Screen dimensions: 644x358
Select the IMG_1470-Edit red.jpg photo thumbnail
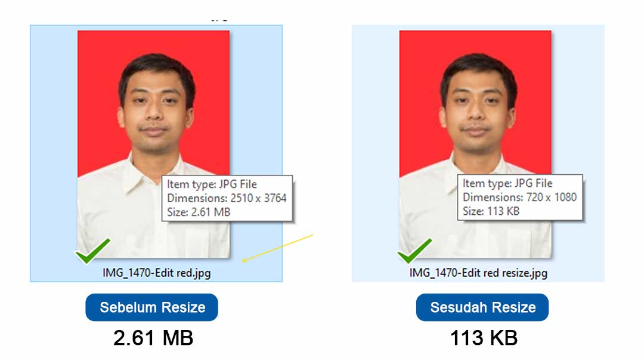click(x=154, y=144)
